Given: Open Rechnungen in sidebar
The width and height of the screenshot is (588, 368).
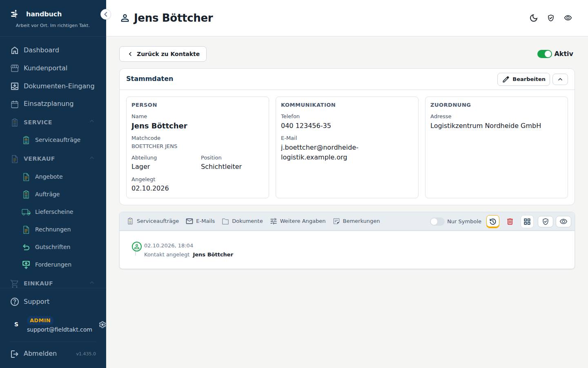Looking at the screenshot, I should coord(53,229).
